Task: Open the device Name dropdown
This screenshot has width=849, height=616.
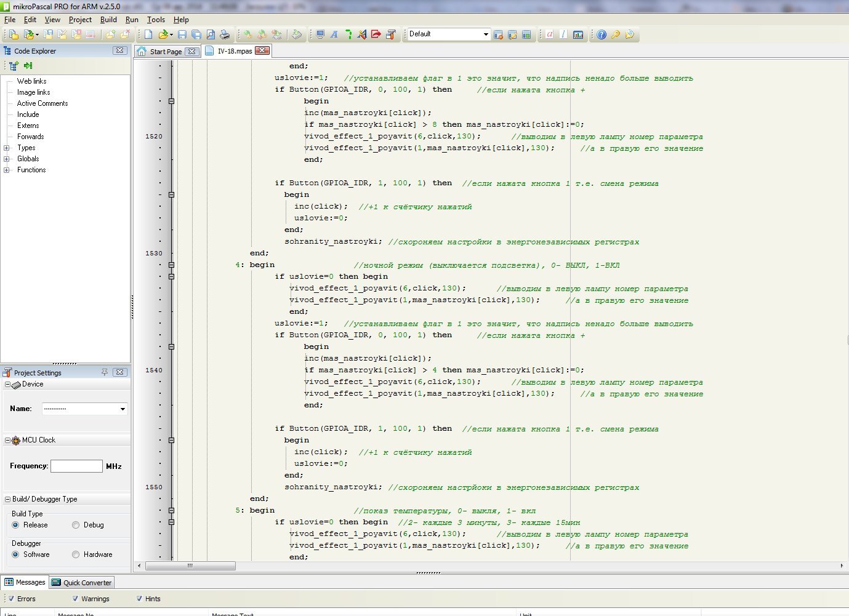Action: pos(123,409)
